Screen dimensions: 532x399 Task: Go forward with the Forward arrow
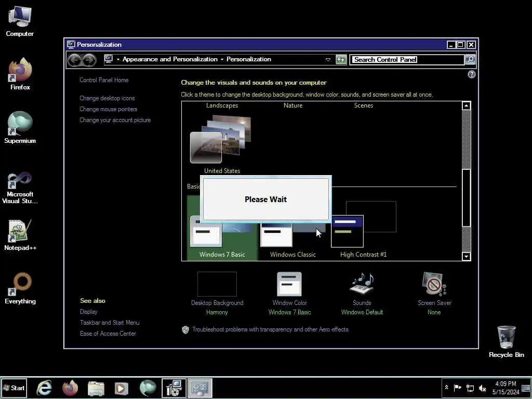click(89, 60)
